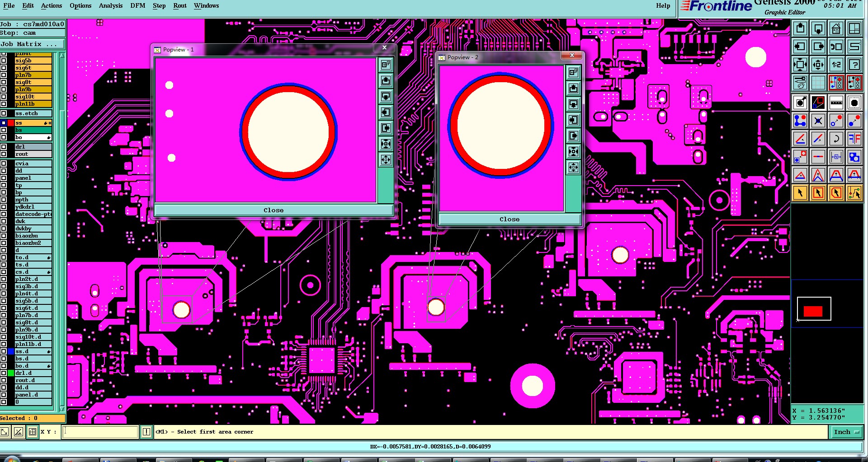Select the add feature icon with arrow
The image size is (868, 462).
pos(800,103)
